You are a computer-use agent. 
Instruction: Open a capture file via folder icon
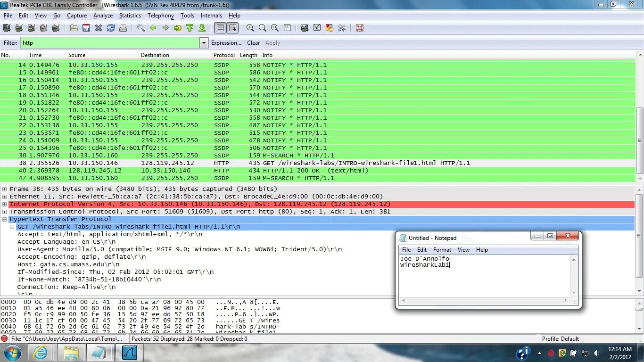click(74, 28)
